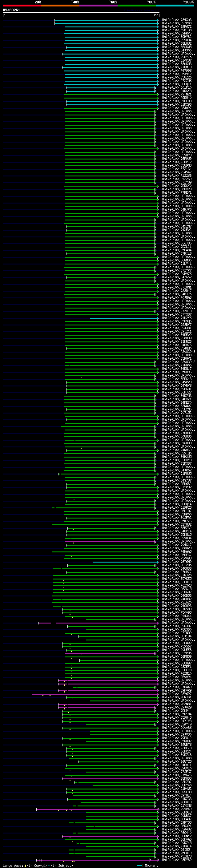Select hit UniRef100_Q9SA34

176,40
